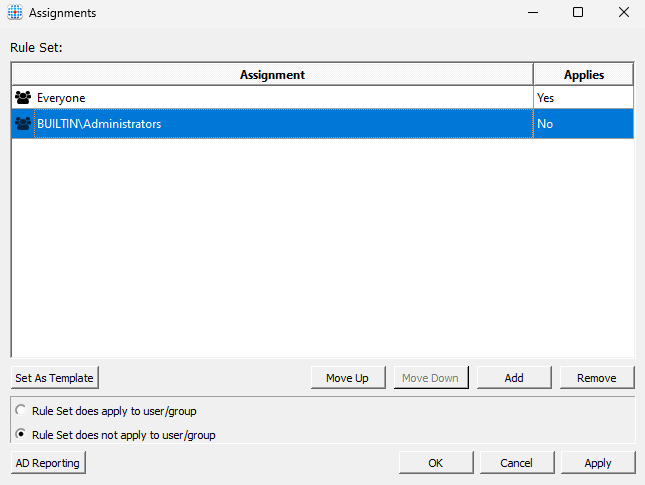Image resolution: width=645 pixels, height=485 pixels.
Task: Open AD Reporting
Action: tap(48, 463)
